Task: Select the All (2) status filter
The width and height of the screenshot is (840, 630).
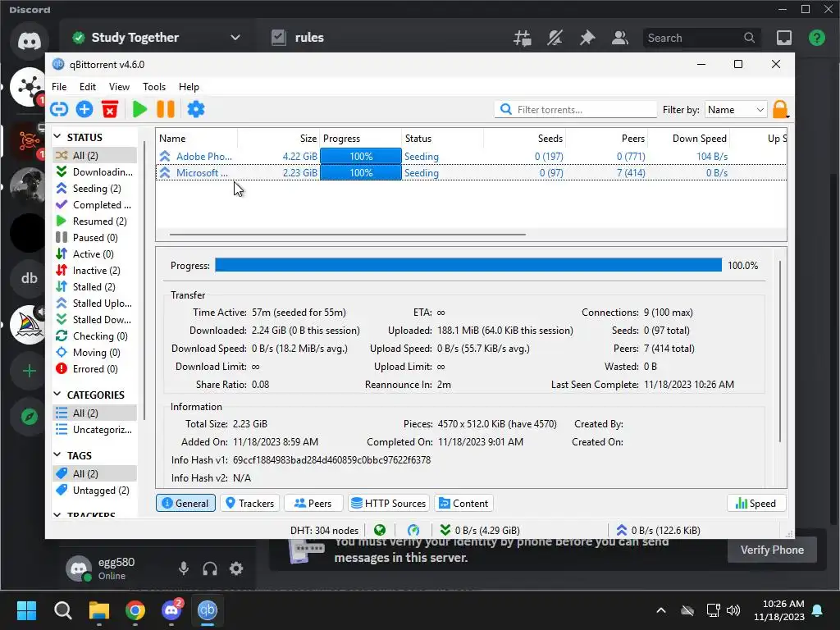Action: 95,155
